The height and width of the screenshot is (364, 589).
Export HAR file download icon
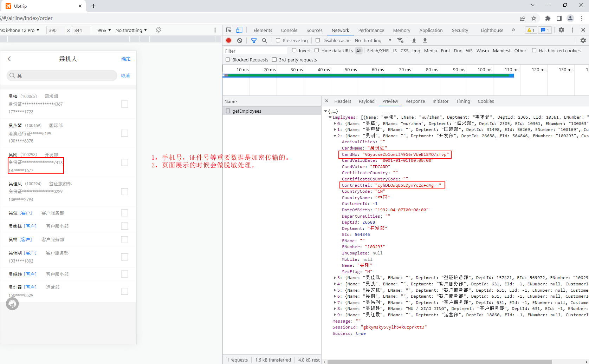click(x=425, y=40)
